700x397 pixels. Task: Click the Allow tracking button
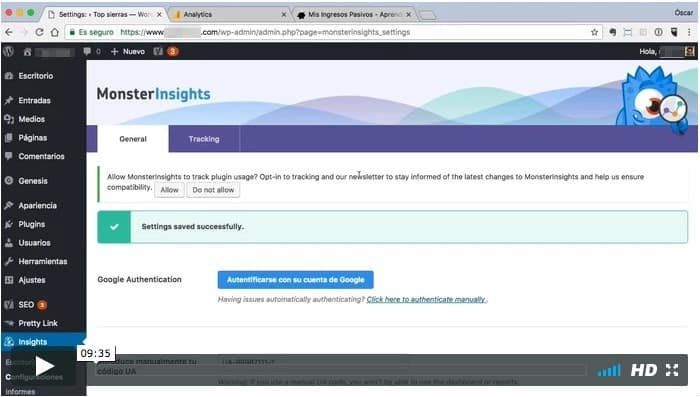pyautogui.click(x=169, y=190)
